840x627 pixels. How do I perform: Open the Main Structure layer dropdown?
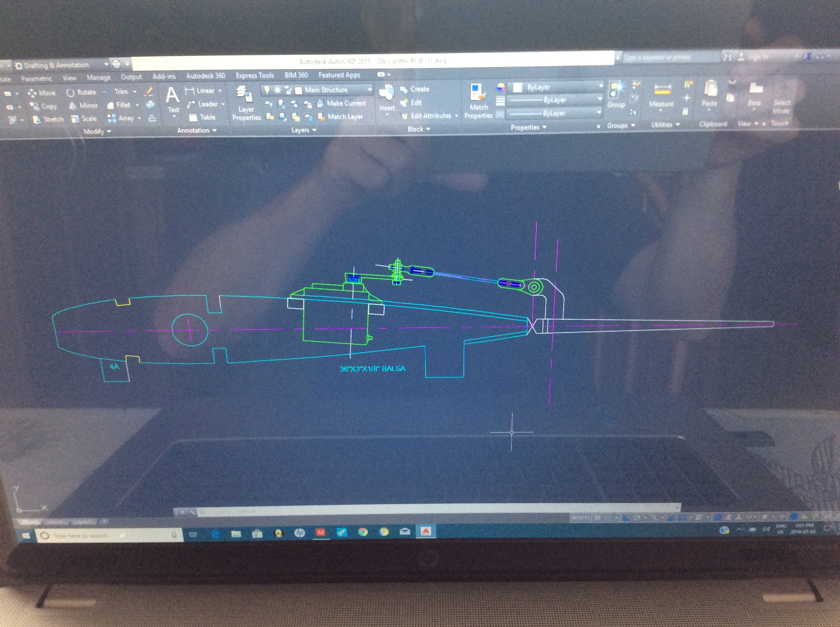pos(369,90)
